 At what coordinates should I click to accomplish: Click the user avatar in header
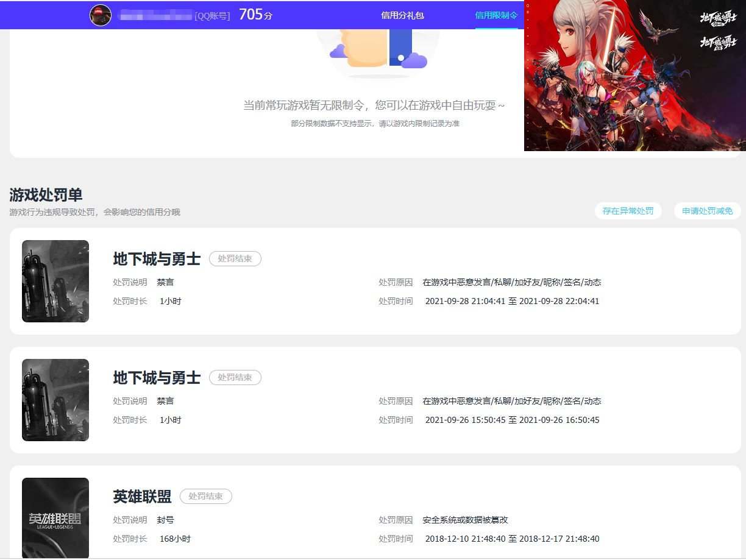click(x=101, y=15)
